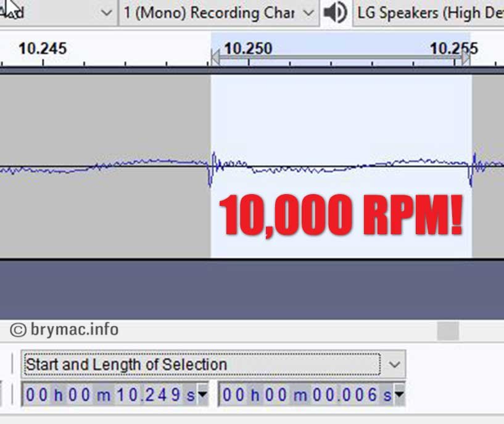Image resolution: width=504 pixels, height=424 pixels.
Task: Click the speaker playback device icon
Action: click(336, 12)
